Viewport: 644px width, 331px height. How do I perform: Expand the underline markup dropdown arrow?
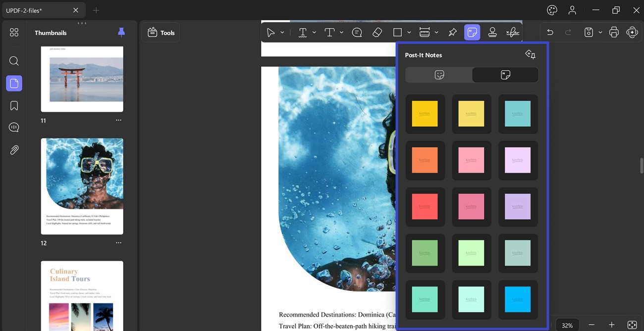coord(314,33)
